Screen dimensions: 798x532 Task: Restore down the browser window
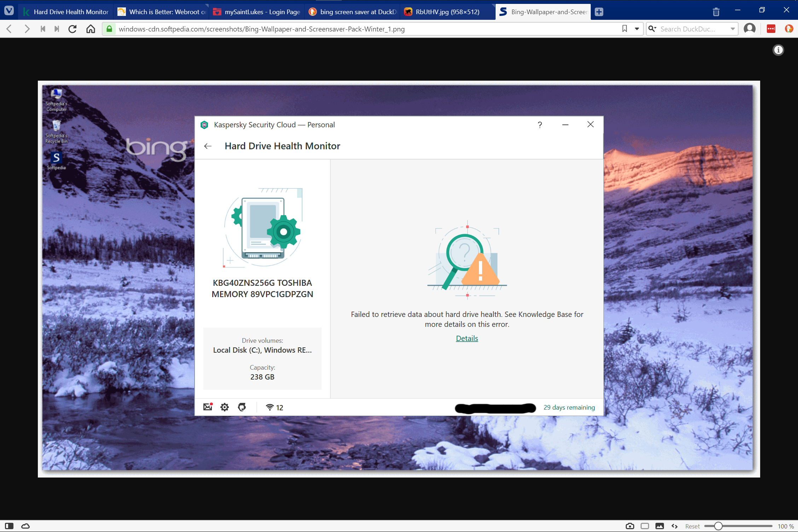[762, 10]
